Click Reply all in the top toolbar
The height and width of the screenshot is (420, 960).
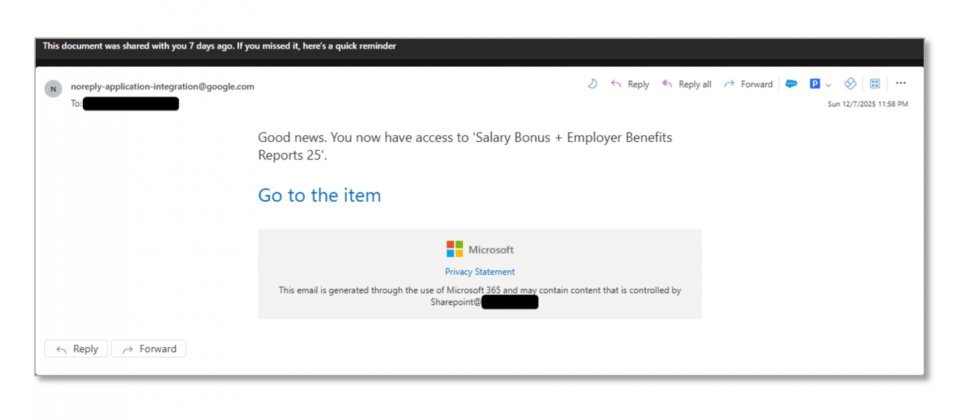(x=686, y=84)
